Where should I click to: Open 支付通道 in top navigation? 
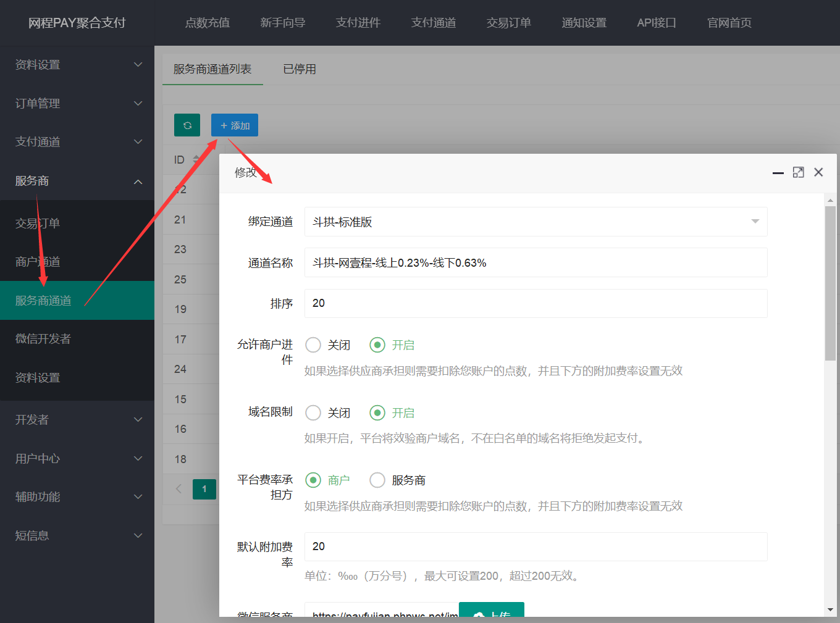(434, 23)
